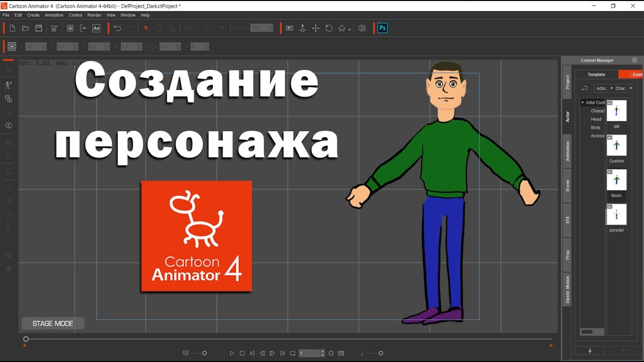Open the Animation menu
This screenshot has height=362, width=644.
click(x=54, y=15)
